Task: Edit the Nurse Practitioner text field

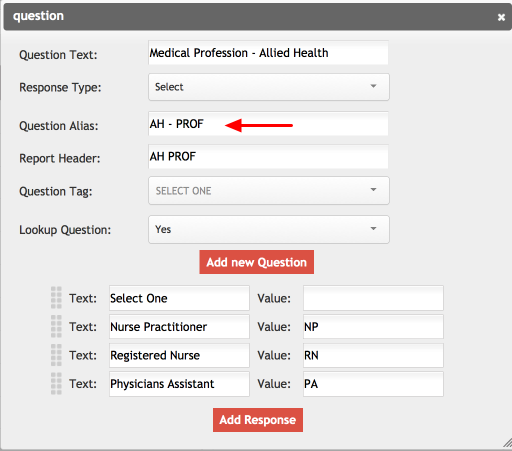Action: tap(179, 327)
